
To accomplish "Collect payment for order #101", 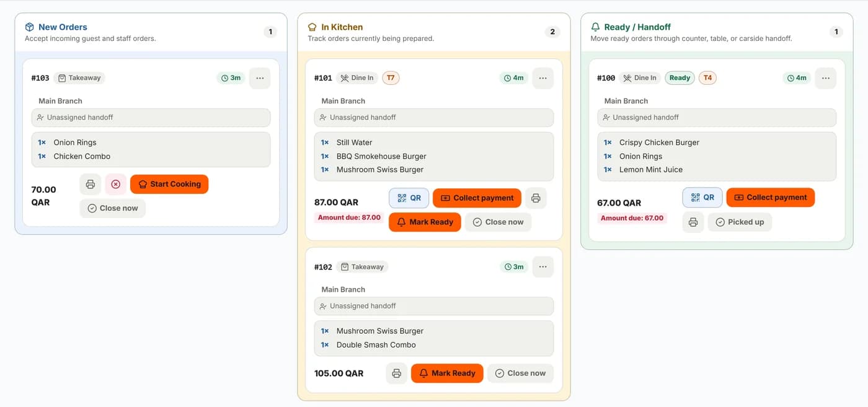I will point(477,198).
